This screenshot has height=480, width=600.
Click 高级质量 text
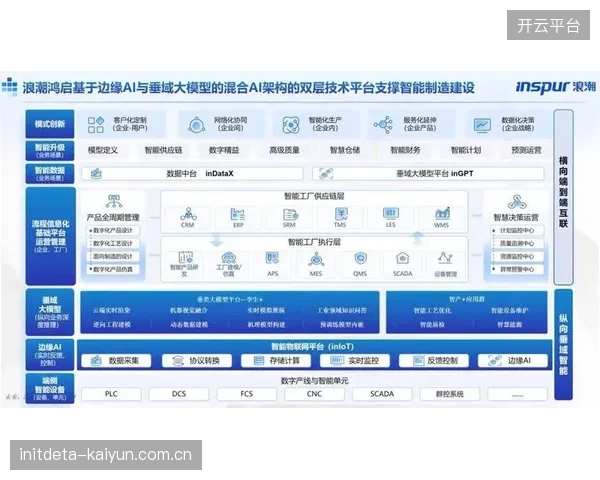284,150
